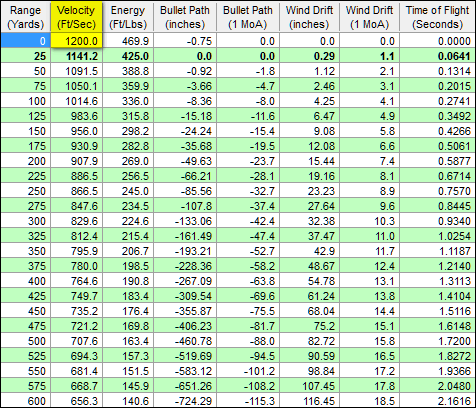Select the Wind Drift (inches) header

pyautogui.click(x=309, y=17)
